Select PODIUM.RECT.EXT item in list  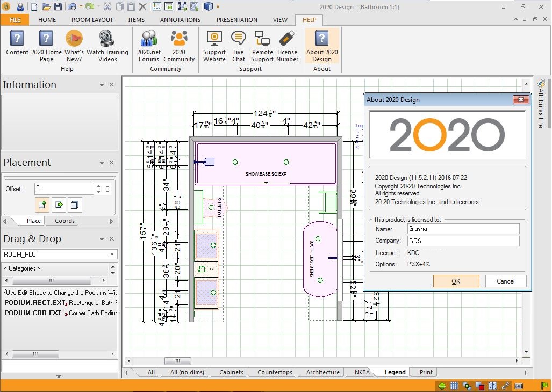(x=60, y=303)
